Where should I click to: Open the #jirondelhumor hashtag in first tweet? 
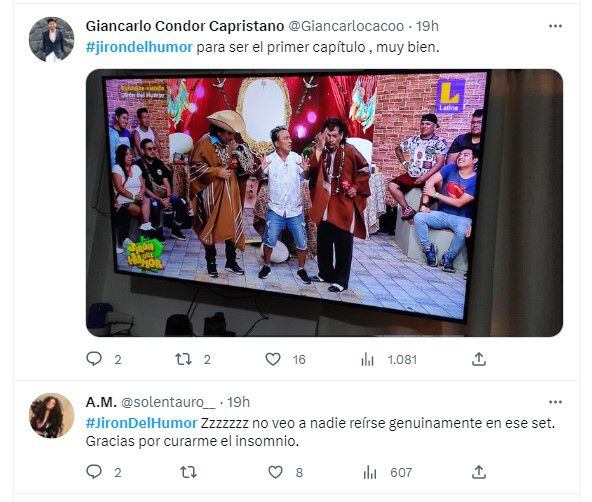pos(139,48)
